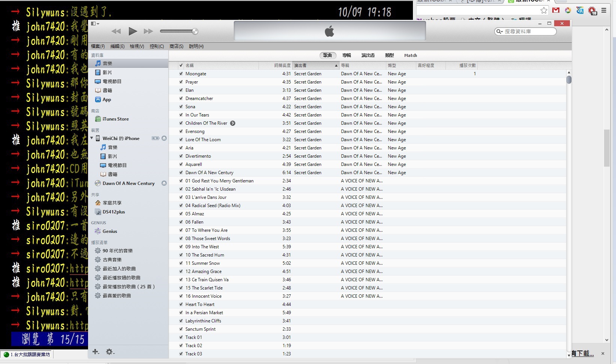Play the current track in iTunes
The width and height of the screenshot is (616, 364).
click(x=133, y=31)
